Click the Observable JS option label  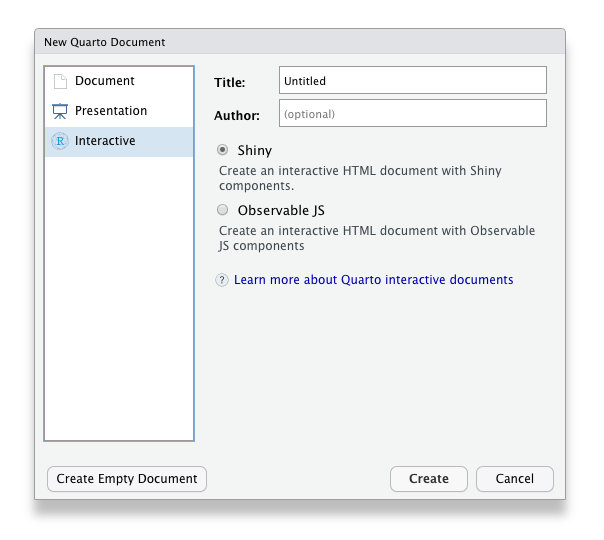(x=281, y=210)
